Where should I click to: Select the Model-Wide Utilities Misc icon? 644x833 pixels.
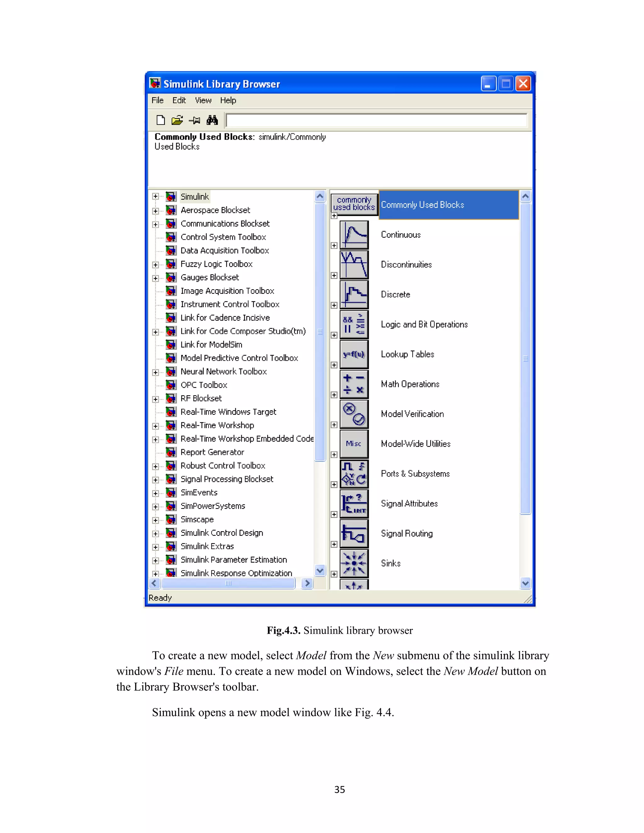pyautogui.click(x=354, y=444)
